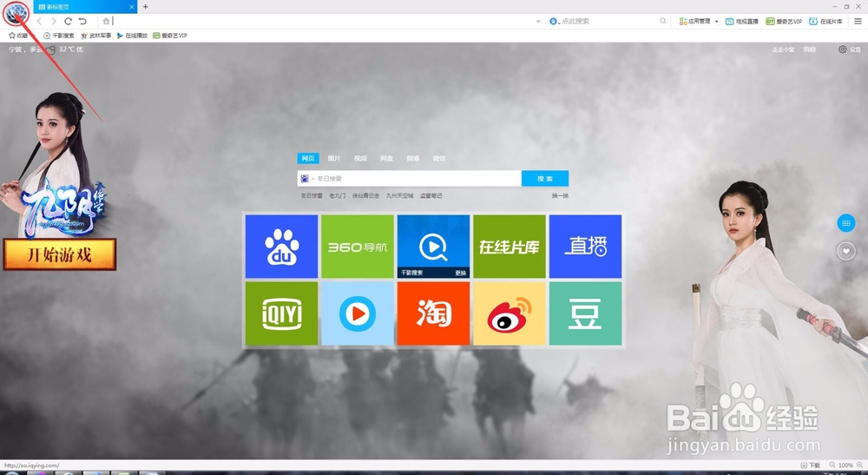Image resolution: width=868 pixels, height=475 pixels.
Task: Open the iQIYI tile
Action: click(281, 313)
